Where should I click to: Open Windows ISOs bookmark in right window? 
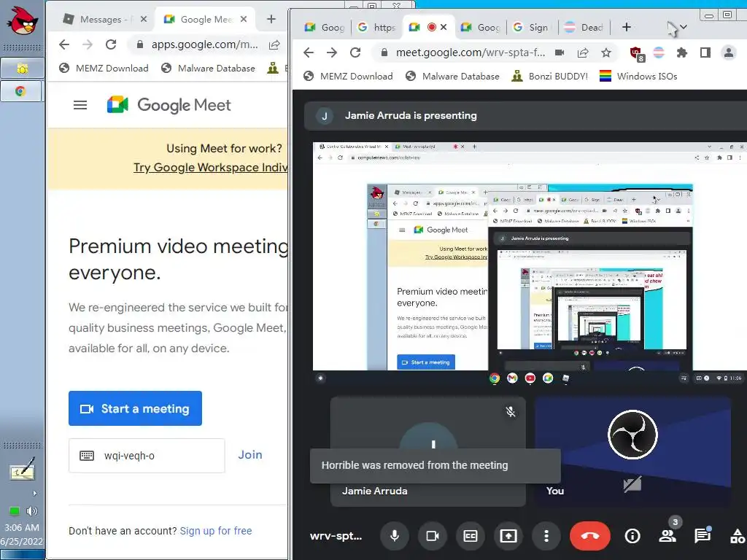point(638,76)
